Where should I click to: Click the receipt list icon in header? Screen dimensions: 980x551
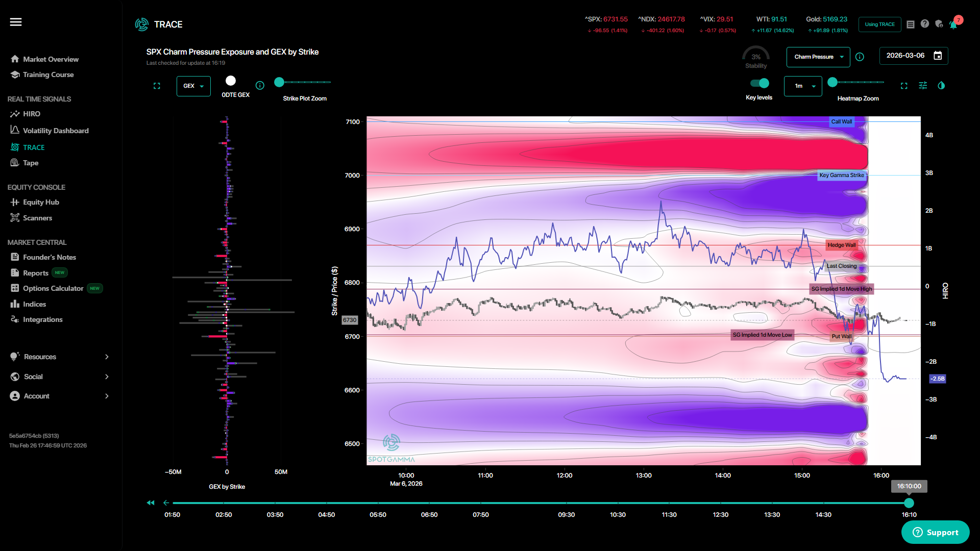pos(911,24)
